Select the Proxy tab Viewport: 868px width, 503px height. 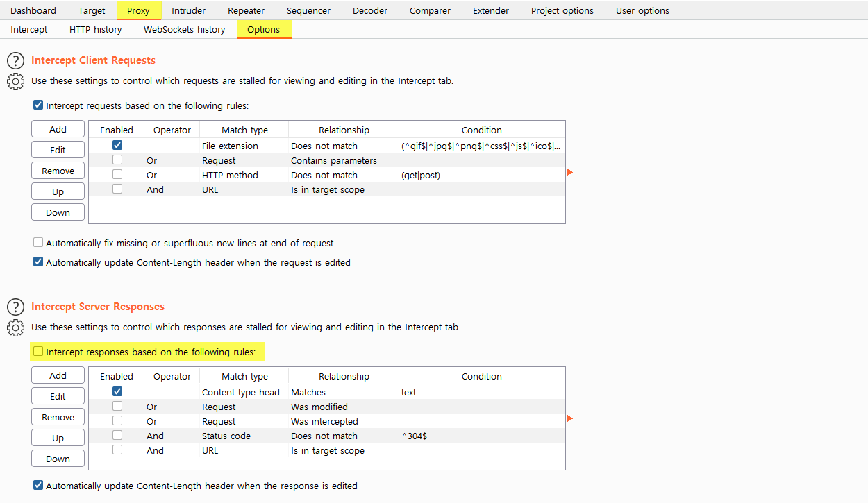click(x=138, y=10)
